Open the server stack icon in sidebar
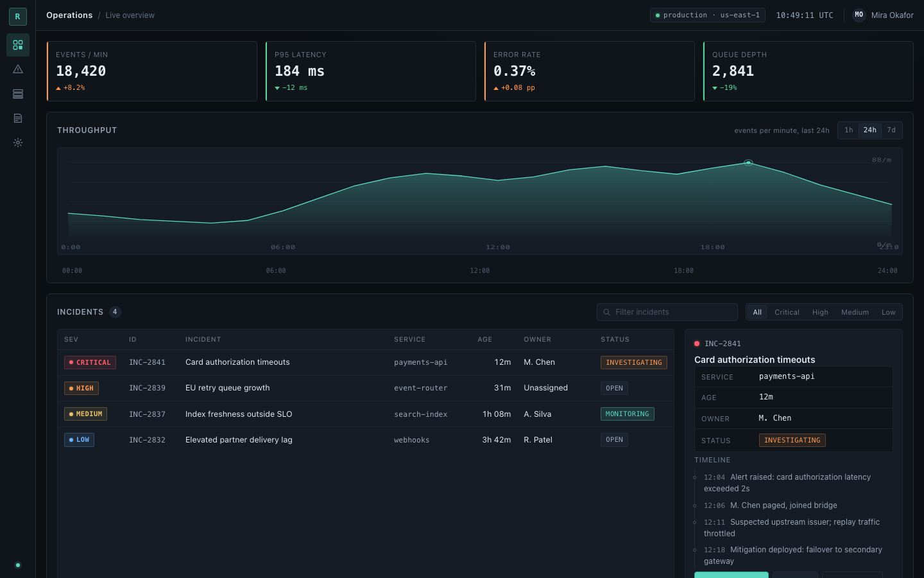 coord(18,94)
